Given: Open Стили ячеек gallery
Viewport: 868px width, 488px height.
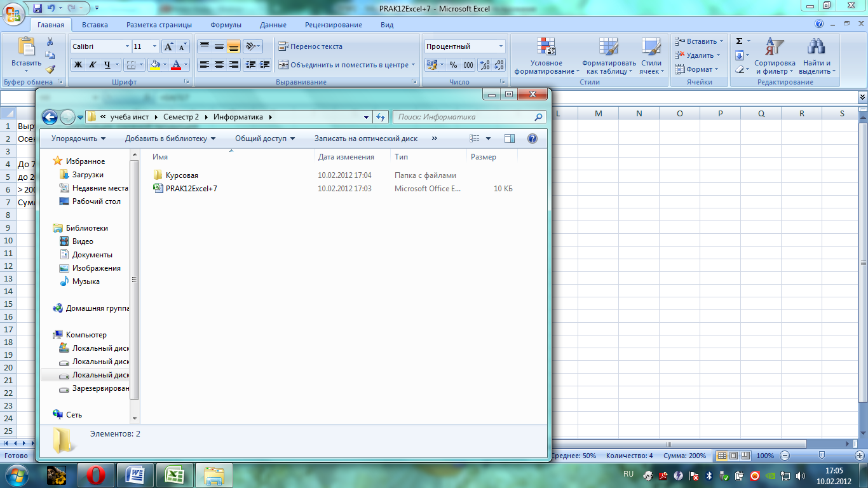Looking at the screenshot, I should tap(651, 56).
